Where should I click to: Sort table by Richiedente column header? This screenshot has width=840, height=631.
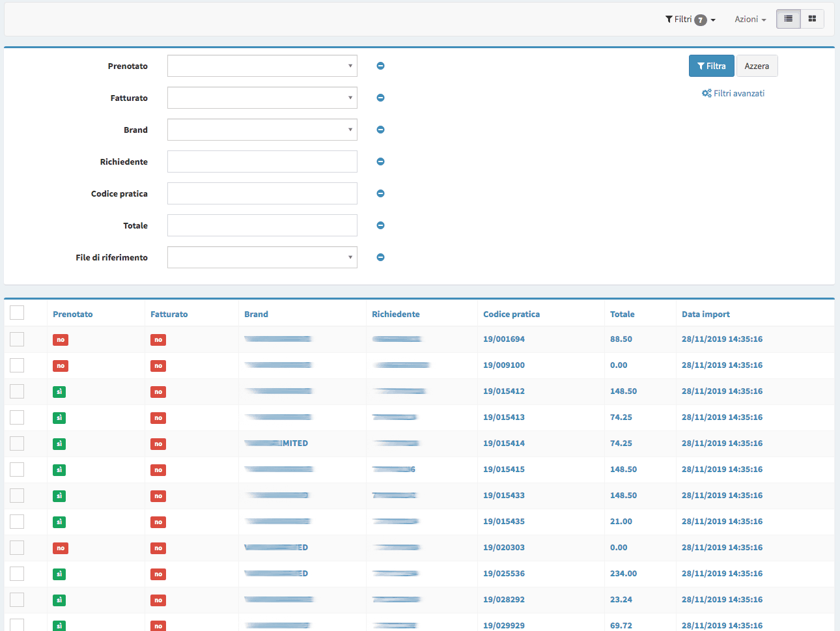396,314
